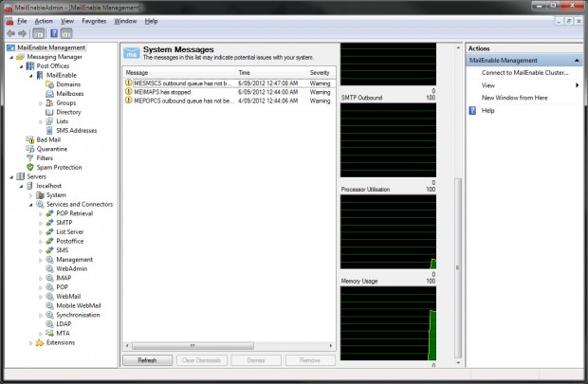Select the Spam Protection shield icon
This screenshot has height=384, width=588.
click(30, 167)
